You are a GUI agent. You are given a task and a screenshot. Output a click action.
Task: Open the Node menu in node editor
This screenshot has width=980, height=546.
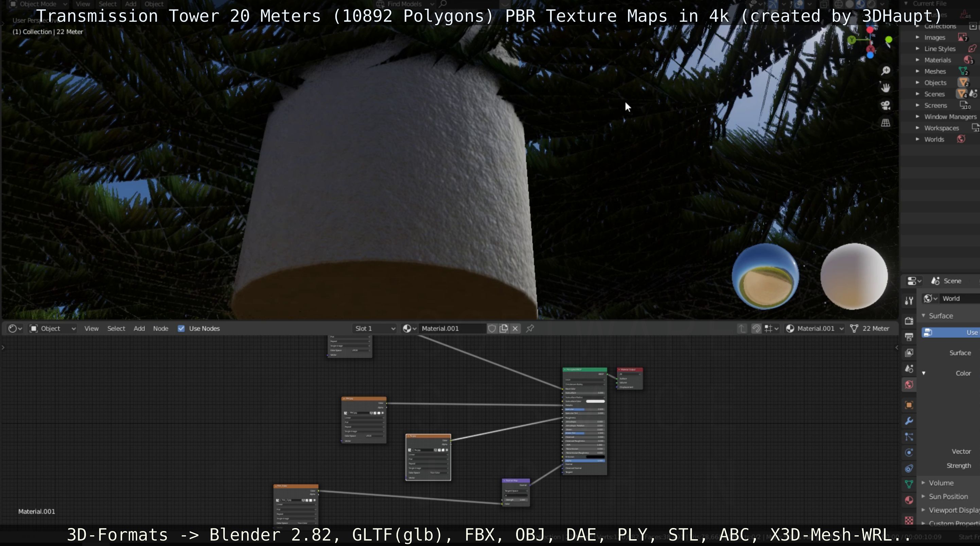[x=160, y=328]
